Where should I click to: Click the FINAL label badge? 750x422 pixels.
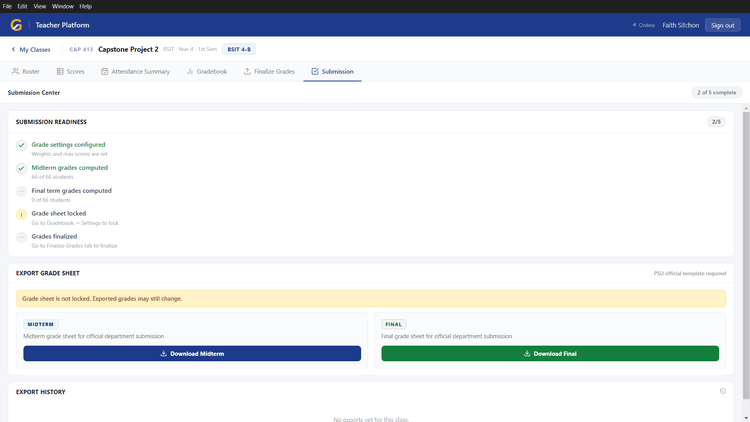(394, 324)
